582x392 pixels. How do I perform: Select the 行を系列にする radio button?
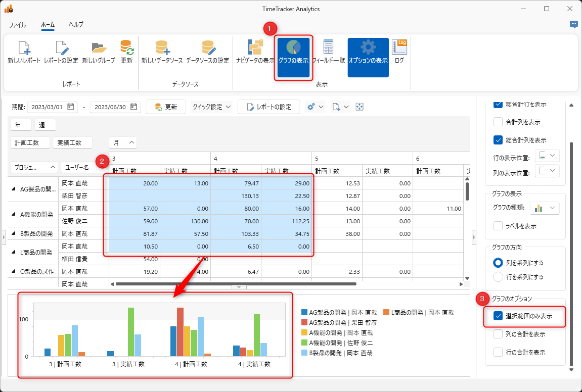tap(498, 277)
